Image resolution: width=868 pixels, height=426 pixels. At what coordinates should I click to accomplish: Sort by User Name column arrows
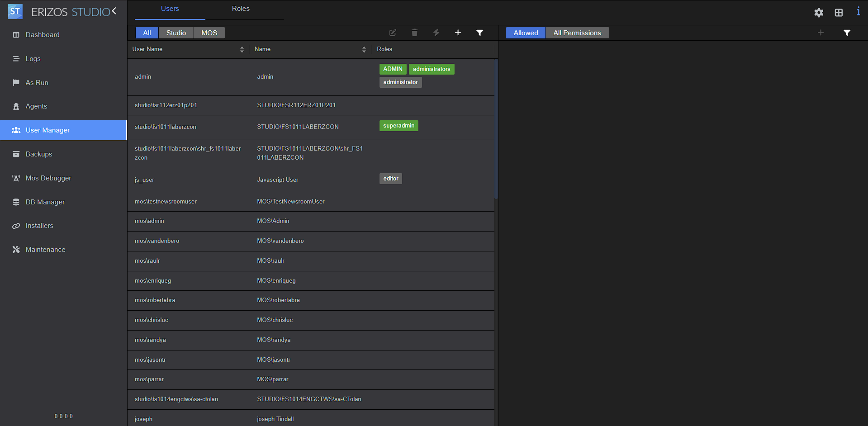(x=242, y=49)
